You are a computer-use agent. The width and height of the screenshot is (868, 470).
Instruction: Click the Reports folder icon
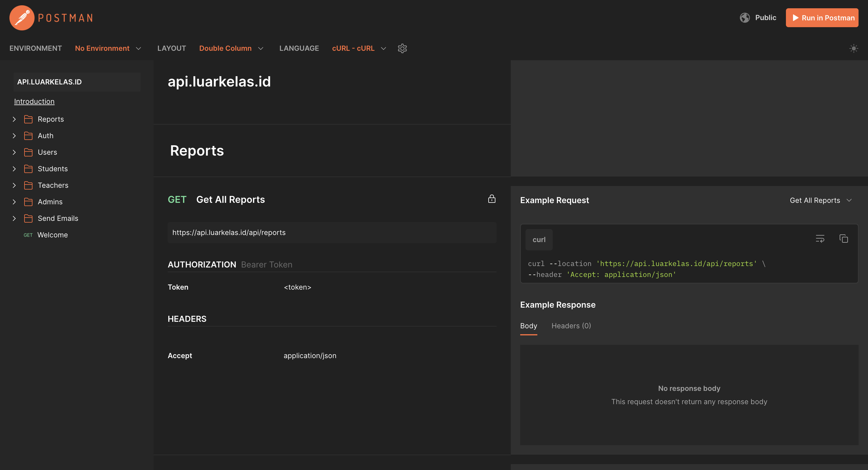[x=28, y=119]
